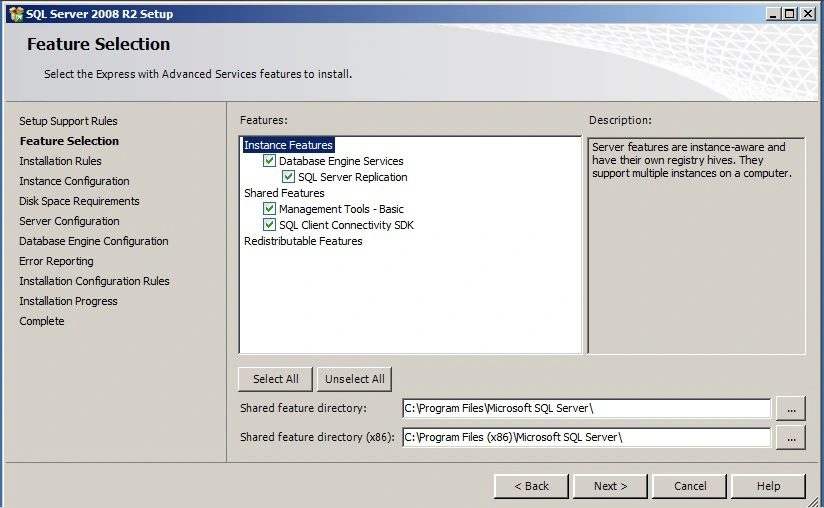This screenshot has height=508, width=824.
Task: Browse for the shared feature directory
Action: (790, 408)
